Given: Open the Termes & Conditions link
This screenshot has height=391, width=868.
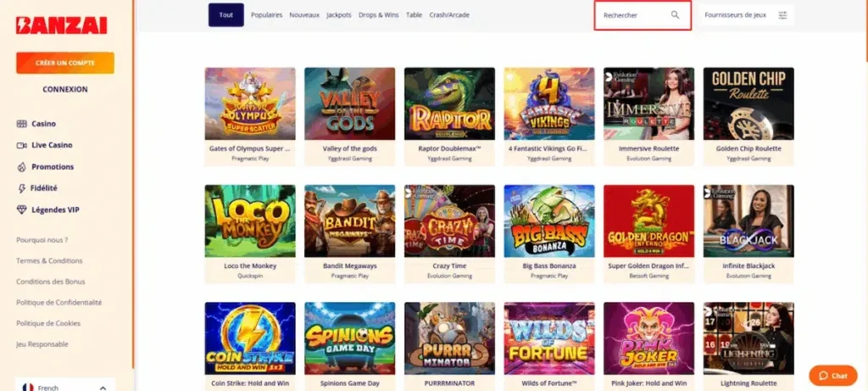Looking at the screenshot, I should [49, 261].
